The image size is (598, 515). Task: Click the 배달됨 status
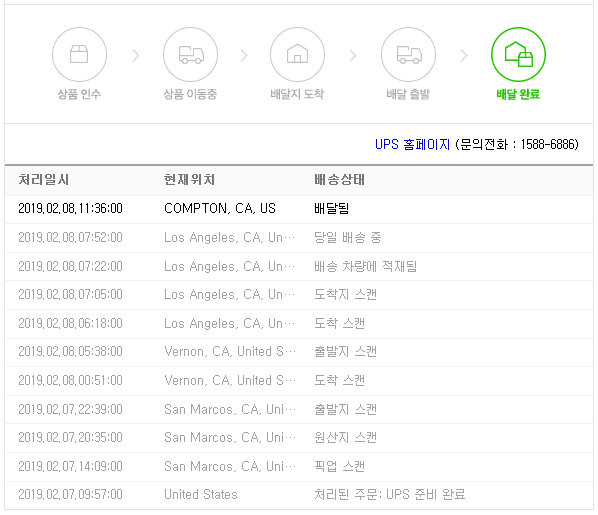331,208
